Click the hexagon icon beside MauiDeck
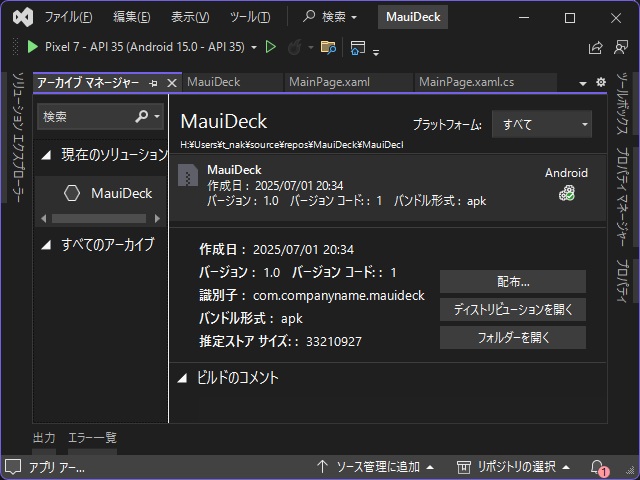 [72, 193]
